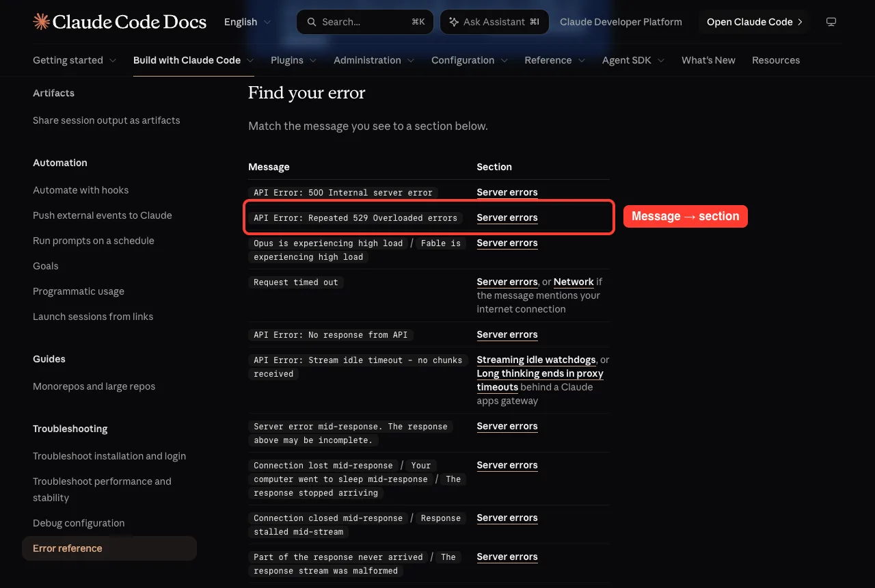Image resolution: width=875 pixels, height=588 pixels.
Task: Go to Monorepos and large repos
Action: point(94,386)
